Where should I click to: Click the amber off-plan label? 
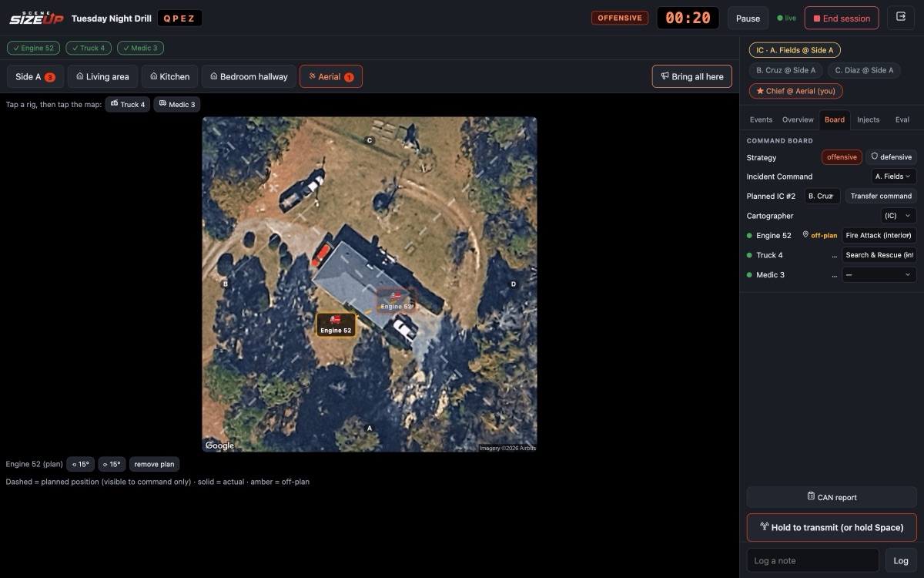[824, 235]
